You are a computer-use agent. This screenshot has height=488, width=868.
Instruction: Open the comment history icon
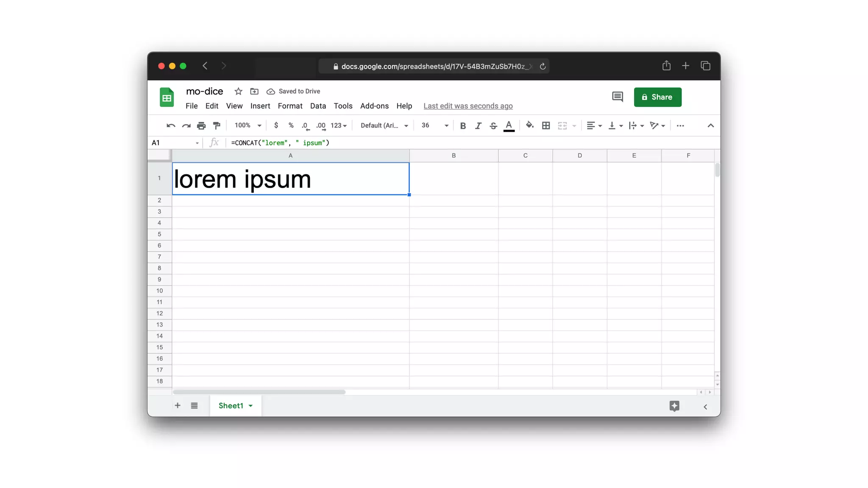617,97
